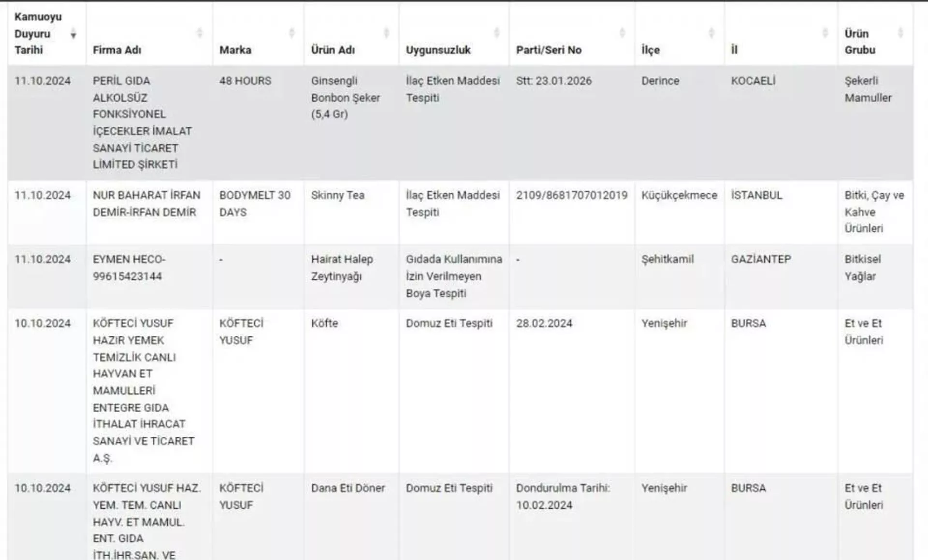The width and height of the screenshot is (928, 560).
Task: Click the EYMEN HECO company cell
Action: pos(129,268)
